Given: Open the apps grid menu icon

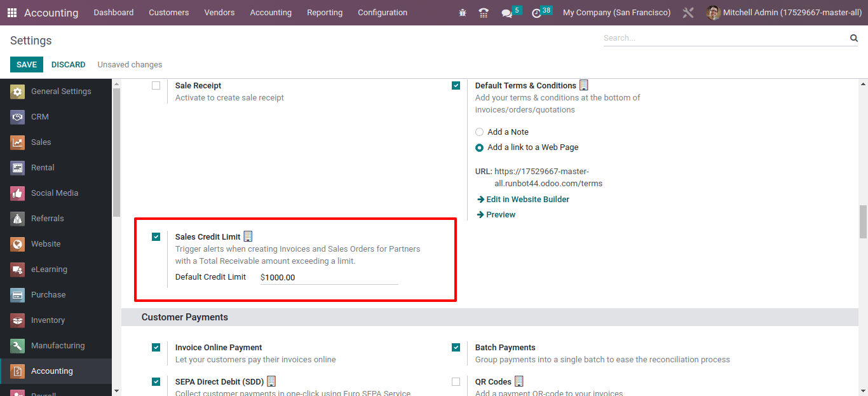Looking at the screenshot, I should coord(12,13).
